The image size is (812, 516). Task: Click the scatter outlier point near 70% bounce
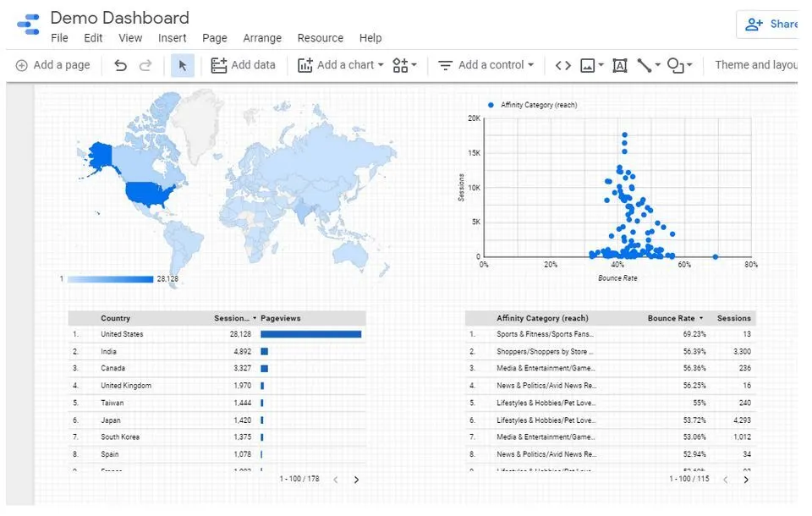[x=716, y=257]
